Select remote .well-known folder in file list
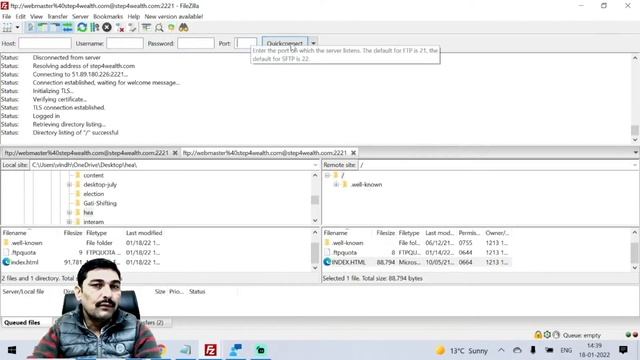The width and height of the screenshot is (640, 360). [x=347, y=242]
